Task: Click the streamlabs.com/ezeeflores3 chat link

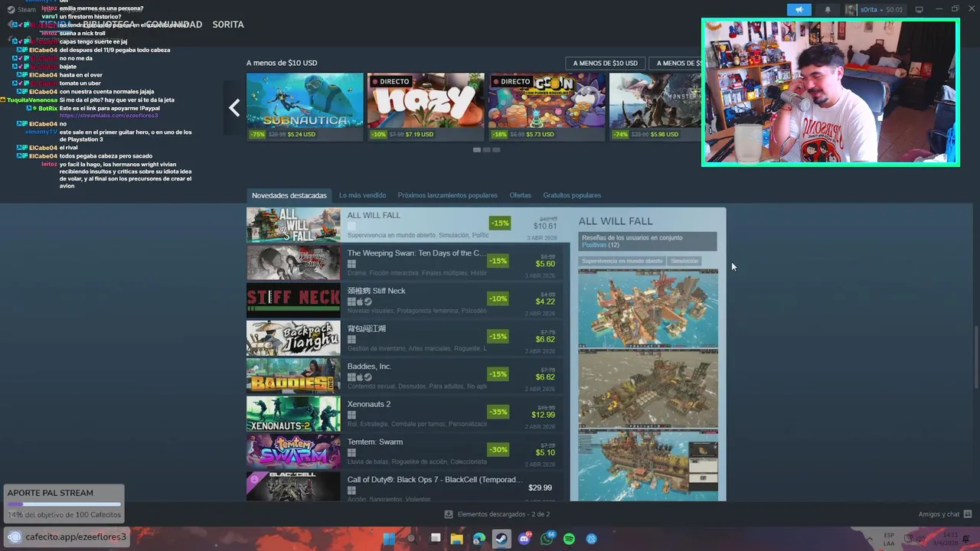Action: (109, 116)
